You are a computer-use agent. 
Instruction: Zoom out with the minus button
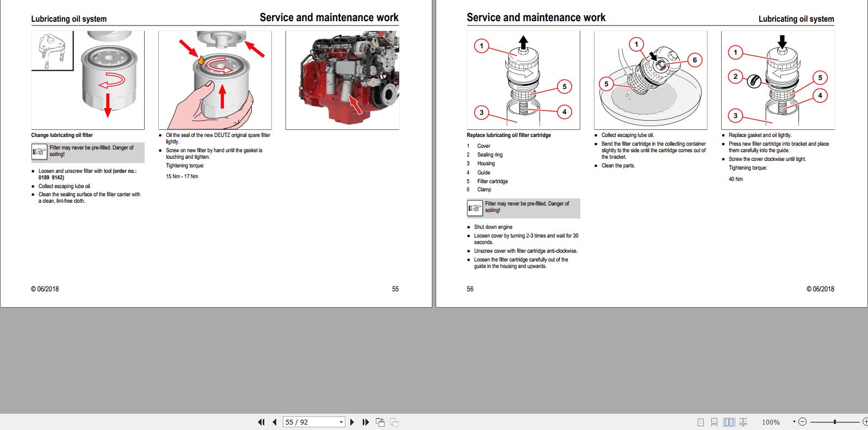point(802,421)
